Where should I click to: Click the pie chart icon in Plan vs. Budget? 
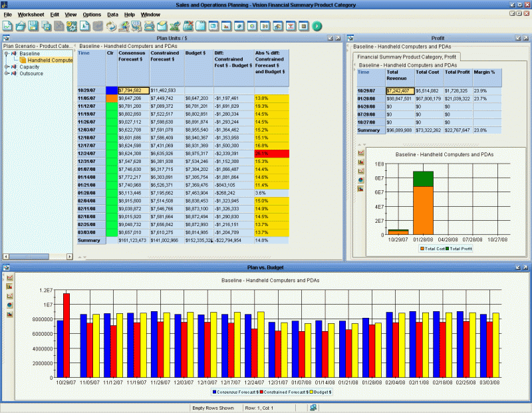coord(10,305)
